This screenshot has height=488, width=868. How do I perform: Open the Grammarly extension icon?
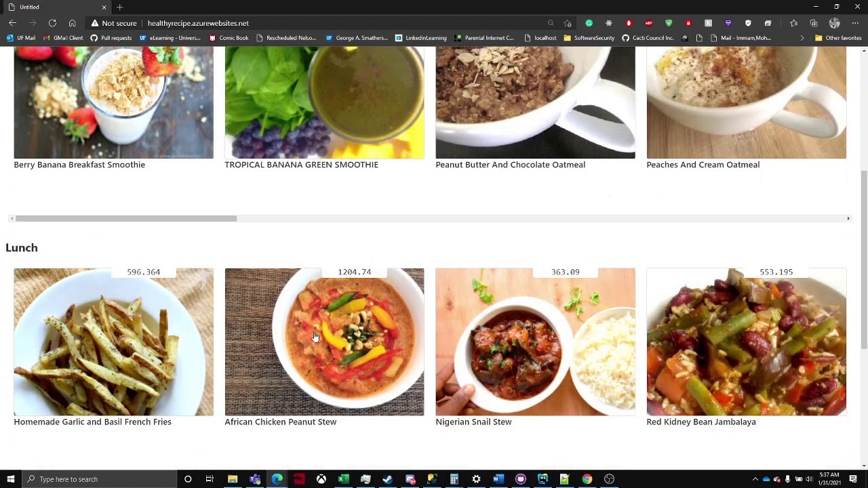[x=589, y=23]
